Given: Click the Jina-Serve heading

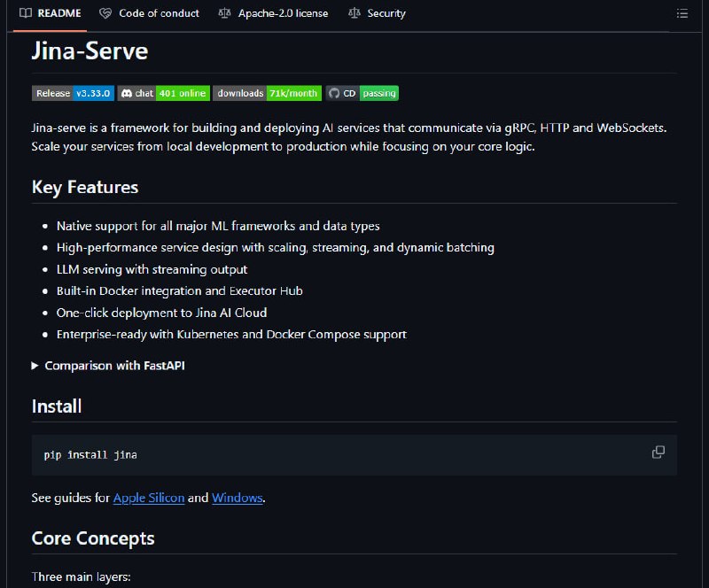Looking at the screenshot, I should [x=90, y=50].
